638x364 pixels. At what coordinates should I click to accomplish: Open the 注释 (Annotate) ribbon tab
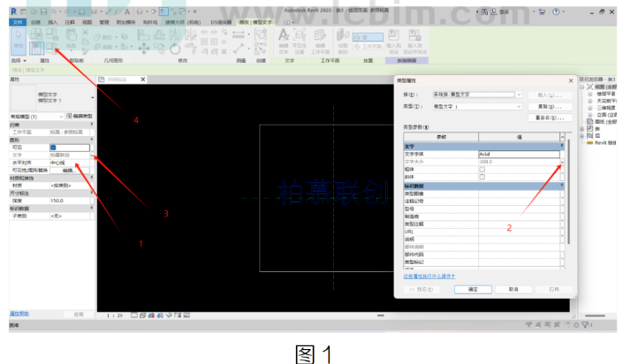click(70, 22)
